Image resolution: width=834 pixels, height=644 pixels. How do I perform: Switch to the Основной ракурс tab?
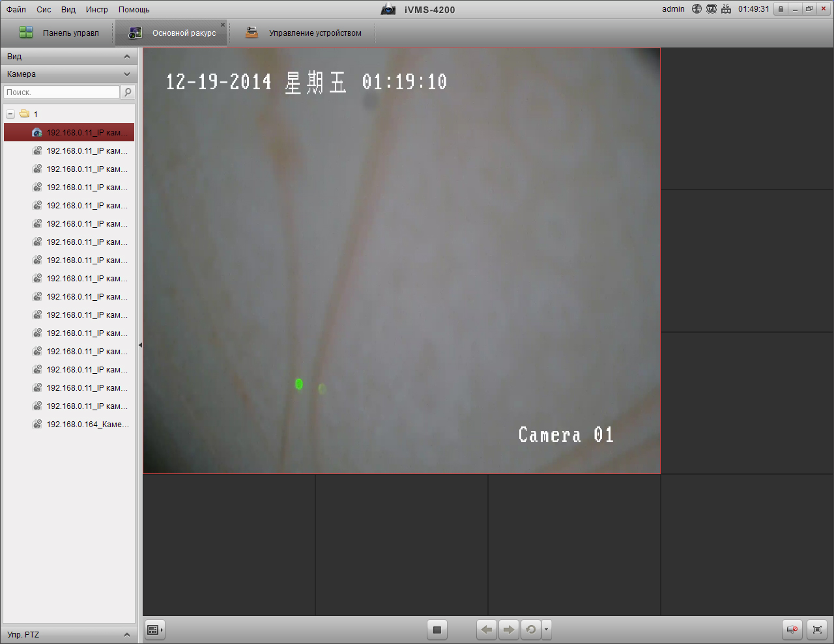[x=172, y=33]
